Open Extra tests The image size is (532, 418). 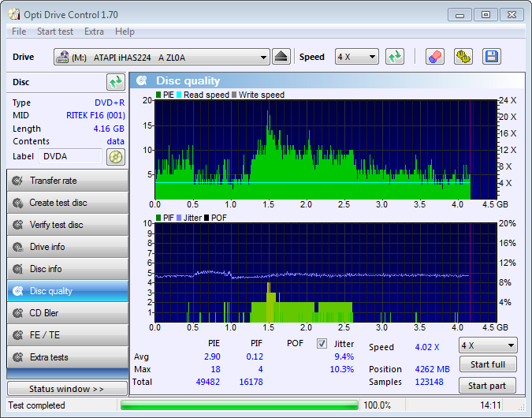coord(68,357)
